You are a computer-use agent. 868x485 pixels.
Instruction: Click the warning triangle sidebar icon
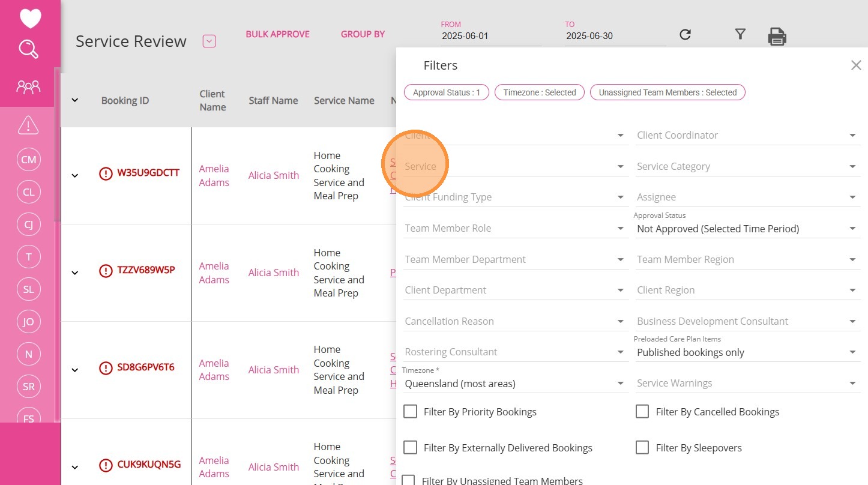click(x=28, y=125)
